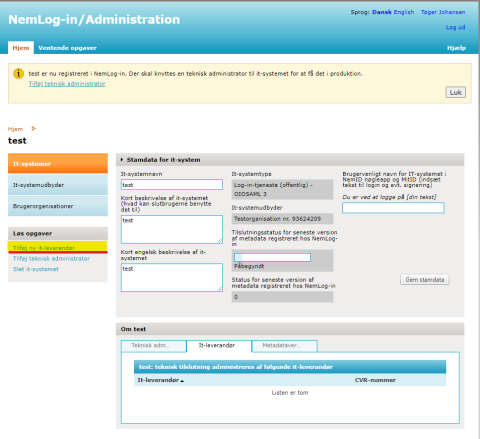Open the Hjem tab
Image resolution: width=480 pixels, height=439 pixels.
click(x=21, y=48)
